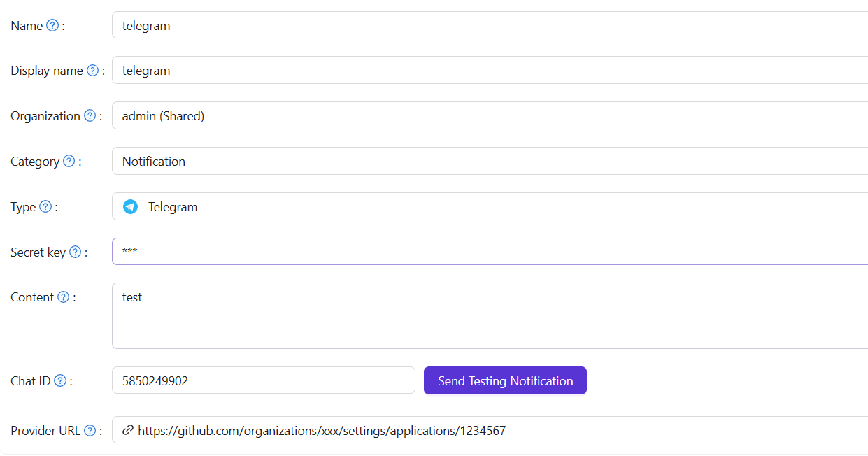Open the Organization selection dropdown
The image size is (868, 456).
pyautogui.click(x=490, y=115)
